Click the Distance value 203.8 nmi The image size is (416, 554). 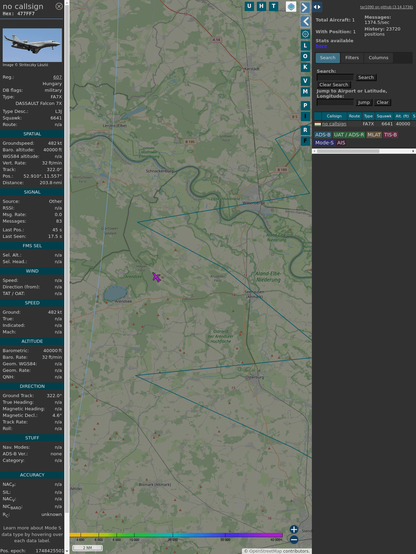(51, 183)
